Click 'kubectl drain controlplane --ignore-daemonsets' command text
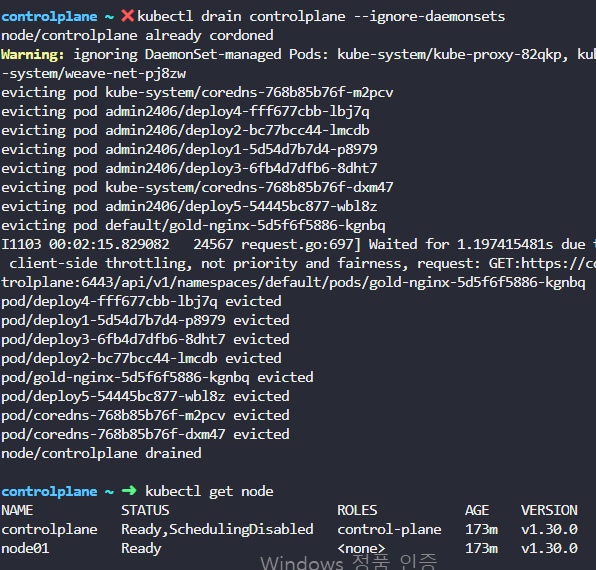The height and width of the screenshot is (570, 596). (321, 17)
